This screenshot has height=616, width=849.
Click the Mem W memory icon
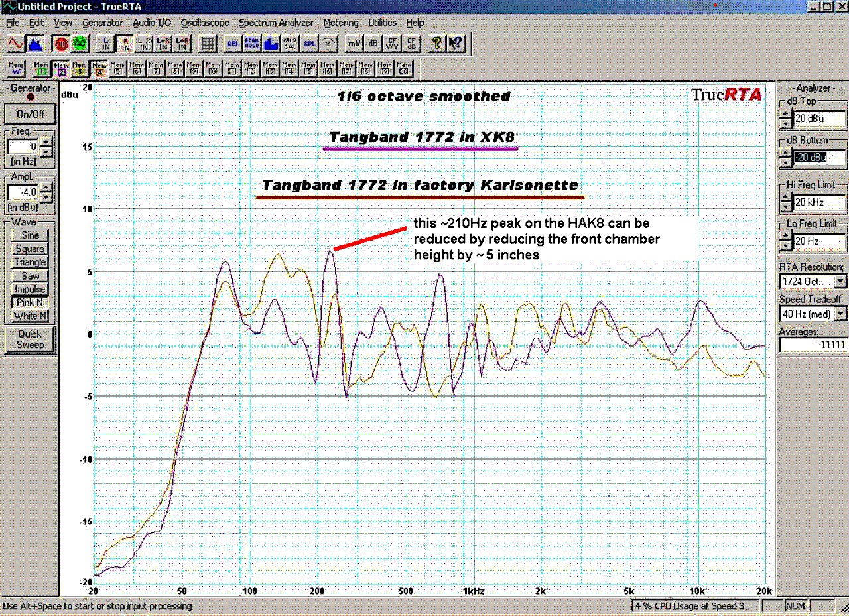[x=15, y=68]
